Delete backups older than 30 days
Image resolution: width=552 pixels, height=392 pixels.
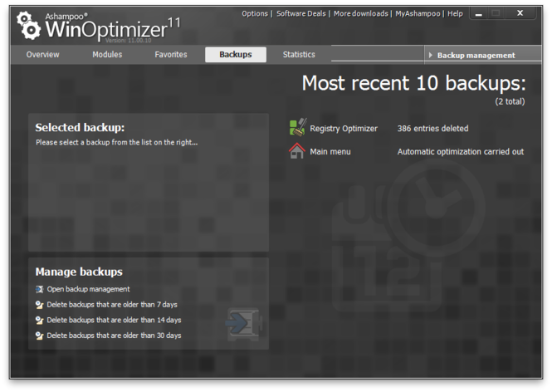coord(114,336)
